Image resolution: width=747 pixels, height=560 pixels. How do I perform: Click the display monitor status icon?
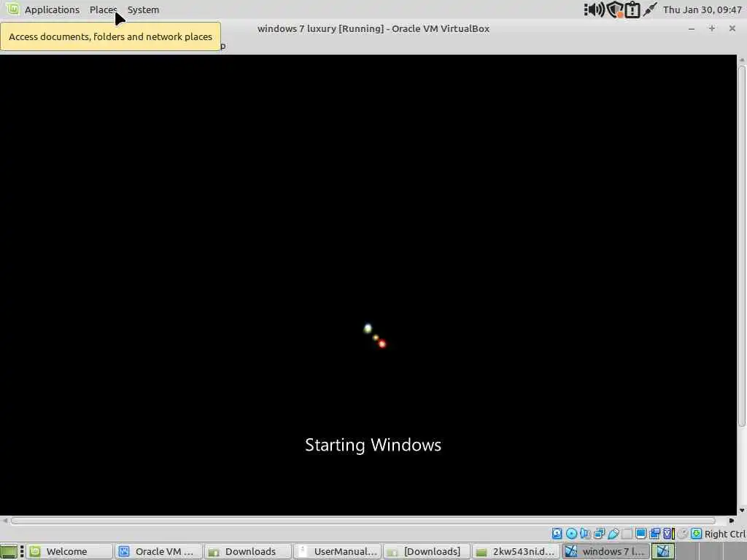[x=640, y=533]
